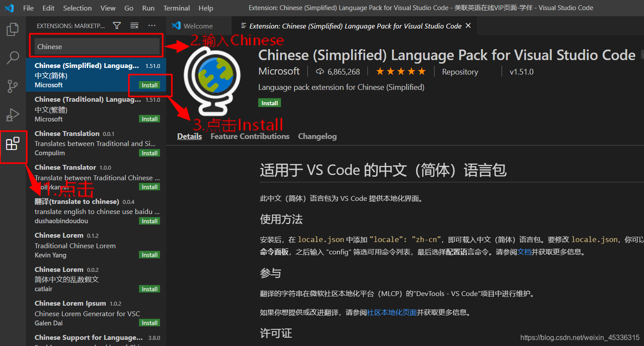Open the Terminal menu
Screen dimensions: 644x346
pos(177,8)
